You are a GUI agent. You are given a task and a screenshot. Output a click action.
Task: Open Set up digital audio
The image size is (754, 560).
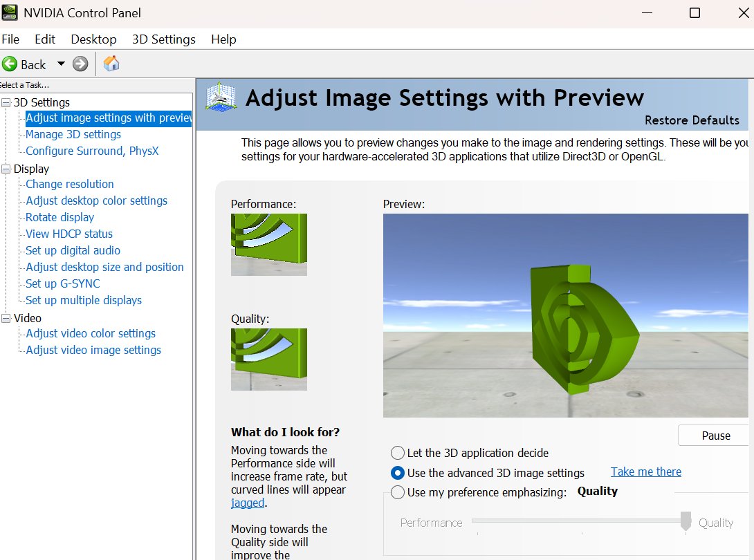[x=73, y=250]
